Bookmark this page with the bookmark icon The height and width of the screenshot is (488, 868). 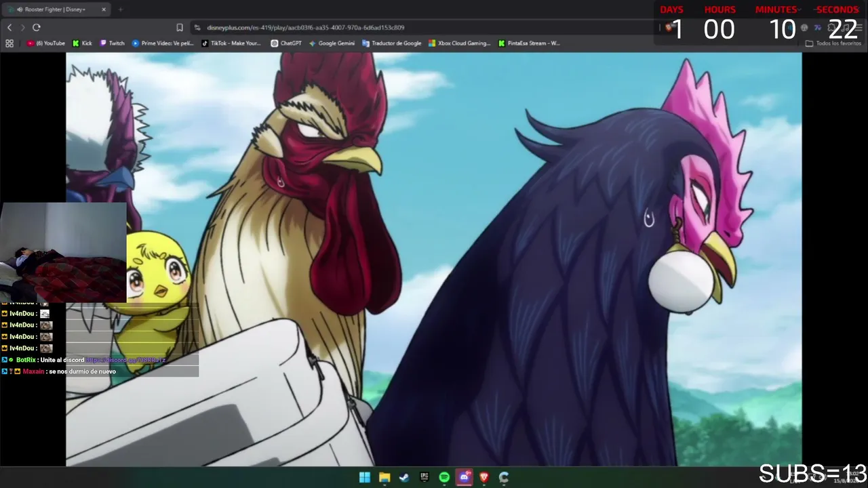(180, 28)
